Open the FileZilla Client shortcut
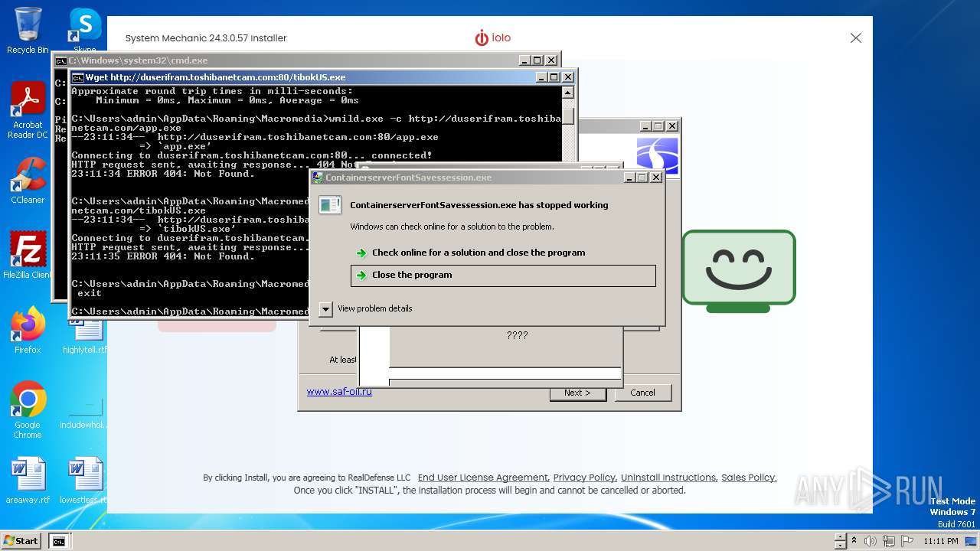 tap(28, 255)
